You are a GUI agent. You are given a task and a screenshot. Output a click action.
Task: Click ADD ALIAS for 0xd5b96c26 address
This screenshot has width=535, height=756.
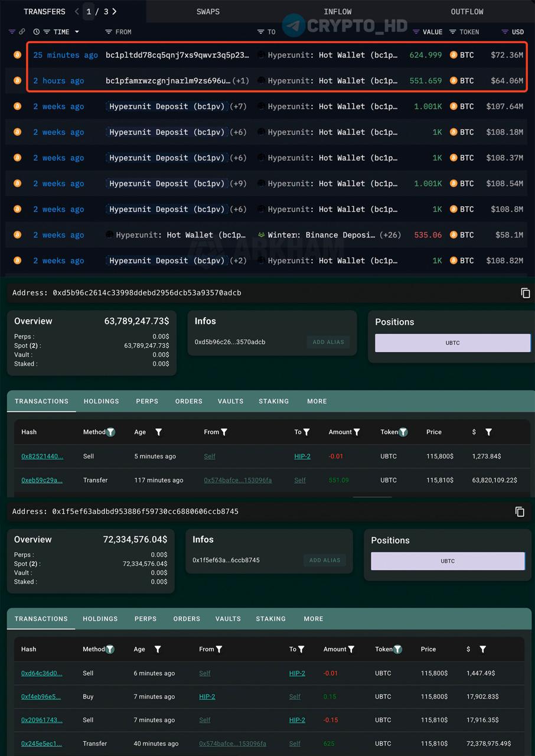tap(328, 342)
